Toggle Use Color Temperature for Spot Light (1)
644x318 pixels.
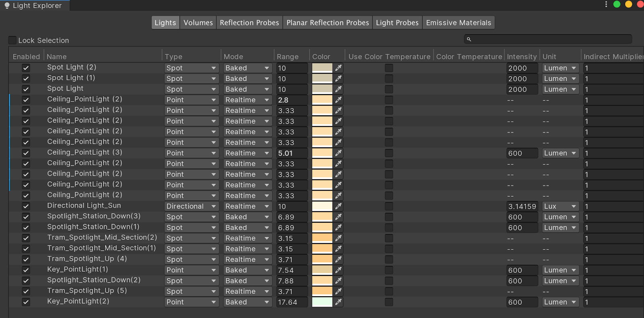(389, 79)
